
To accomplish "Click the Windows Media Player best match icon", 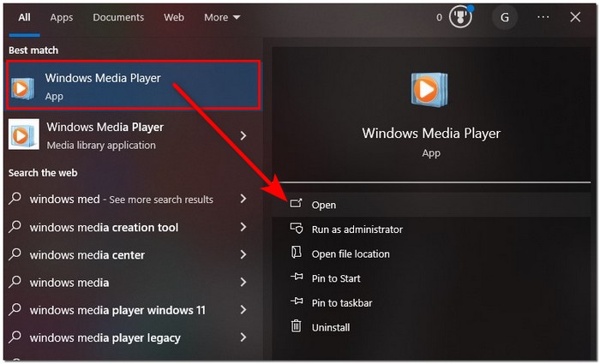I will coord(21,88).
